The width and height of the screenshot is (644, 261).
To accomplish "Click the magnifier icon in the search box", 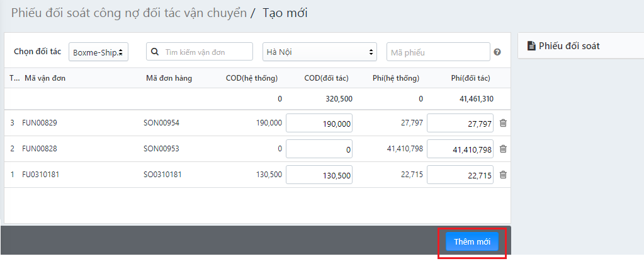I will (x=155, y=52).
